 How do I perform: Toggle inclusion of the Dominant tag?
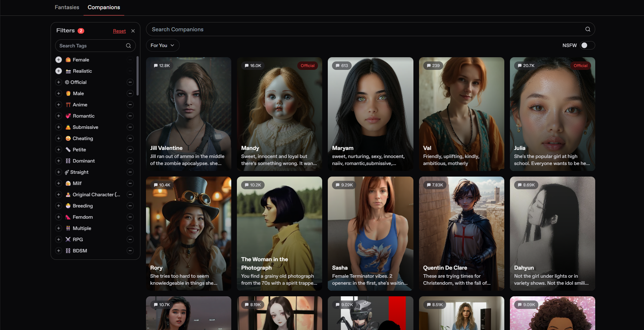(59, 161)
